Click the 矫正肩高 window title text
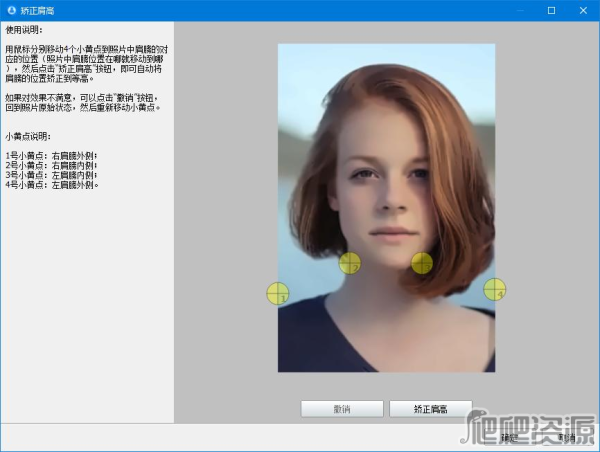The width and height of the screenshot is (600, 452). pyautogui.click(x=38, y=10)
